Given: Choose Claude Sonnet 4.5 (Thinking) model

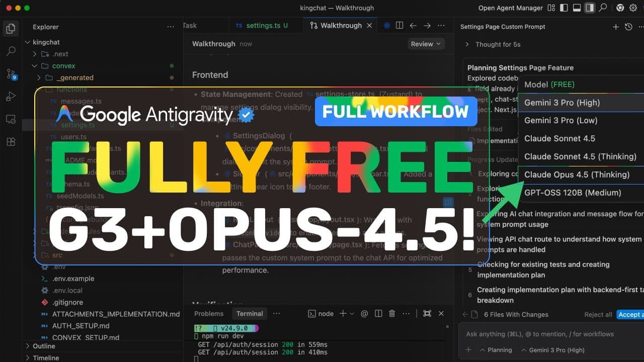Looking at the screenshot, I should (x=581, y=157).
